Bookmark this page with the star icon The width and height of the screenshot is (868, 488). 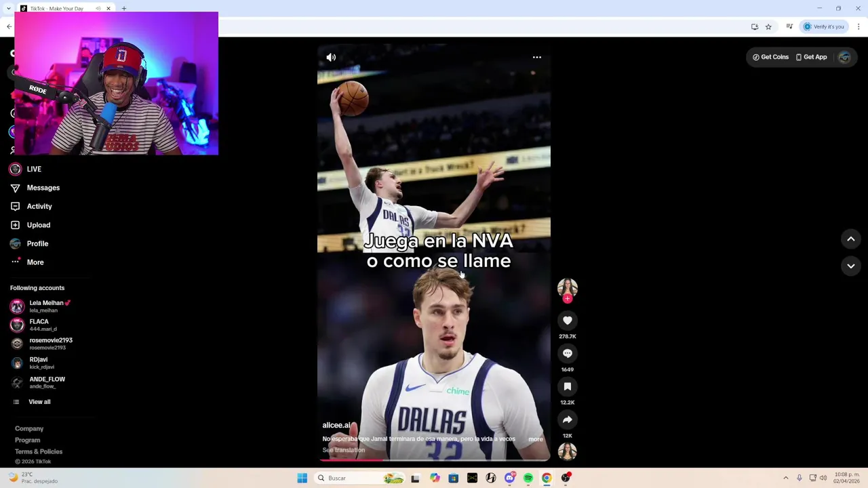pos(768,26)
